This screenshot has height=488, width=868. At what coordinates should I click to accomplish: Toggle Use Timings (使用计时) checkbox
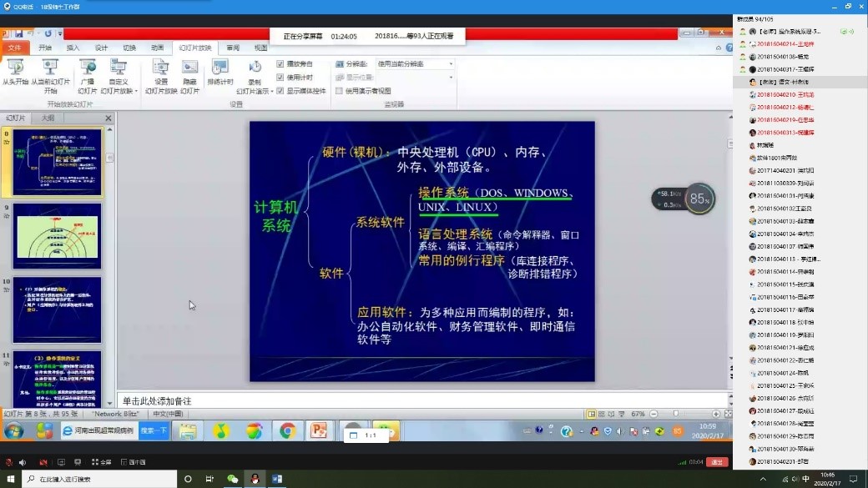[280, 78]
